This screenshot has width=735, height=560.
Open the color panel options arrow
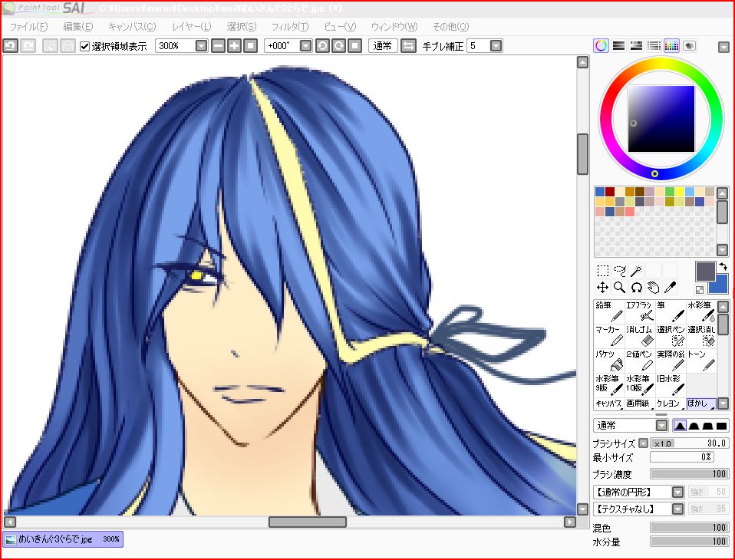click(x=723, y=47)
